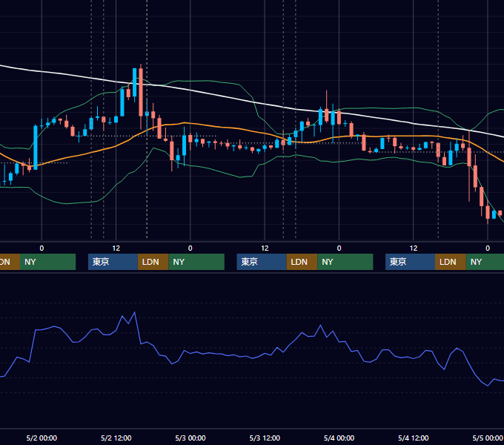Click the '5/2 00:00' date label
This screenshot has height=445, width=504.
42,438
